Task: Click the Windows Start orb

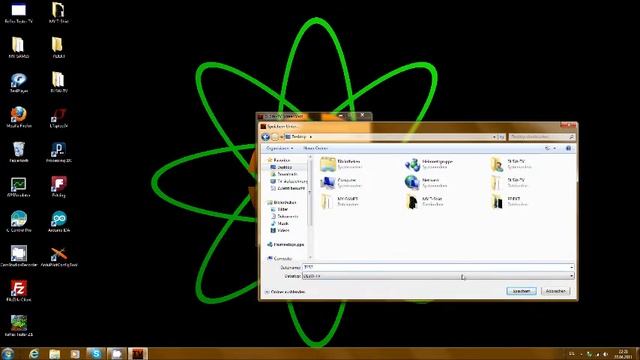Action: (8, 354)
